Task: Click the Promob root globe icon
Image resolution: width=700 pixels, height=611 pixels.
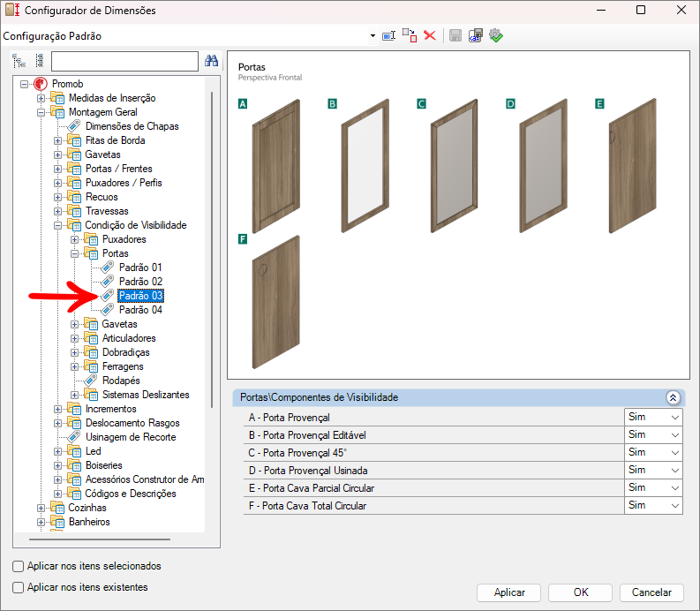Action: click(x=41, y=84)
